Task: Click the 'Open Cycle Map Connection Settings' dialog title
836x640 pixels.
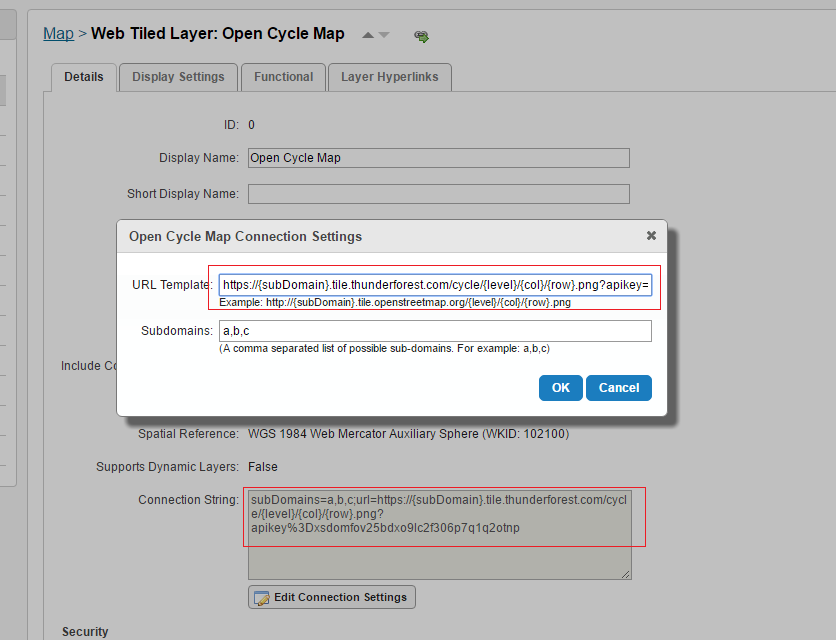Action: [245, 236]
